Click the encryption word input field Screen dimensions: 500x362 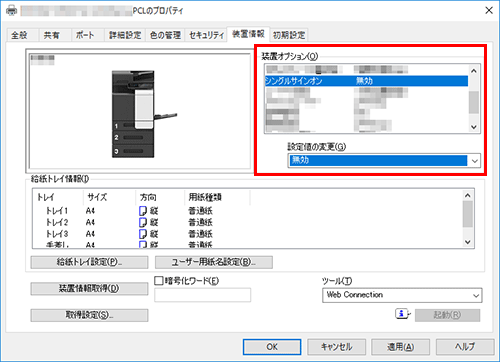pos(202,295)
